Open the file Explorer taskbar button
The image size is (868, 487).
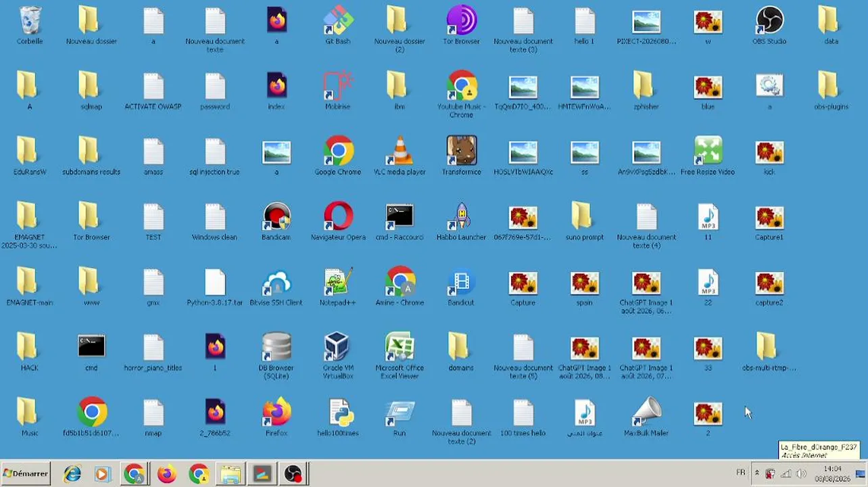(231, 474)
